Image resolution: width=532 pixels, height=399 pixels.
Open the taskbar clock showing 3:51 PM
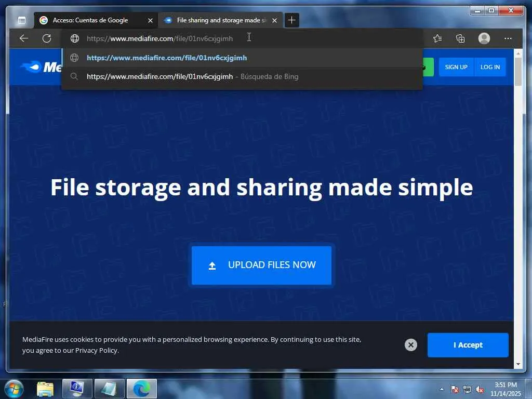(x=506, y=389)
